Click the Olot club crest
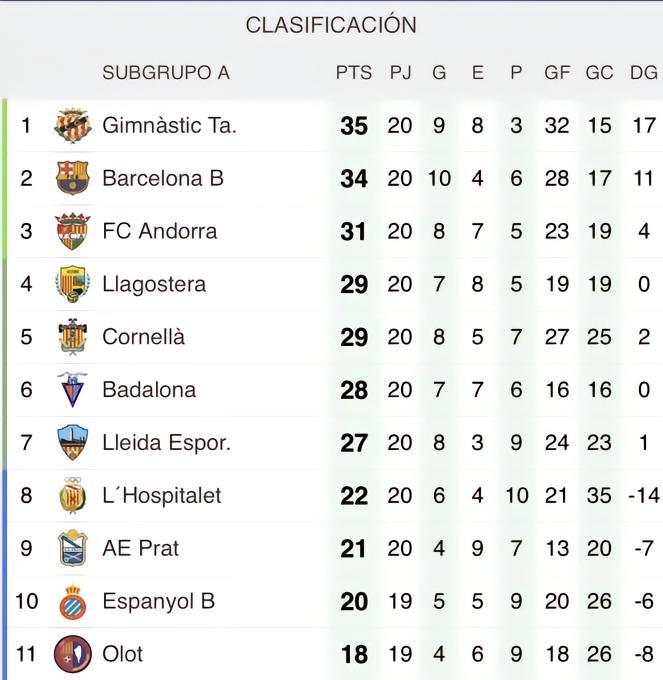Image resolution: width=663 pixels, height=680 pixels. pyautogui.click(x=72, y=654)
